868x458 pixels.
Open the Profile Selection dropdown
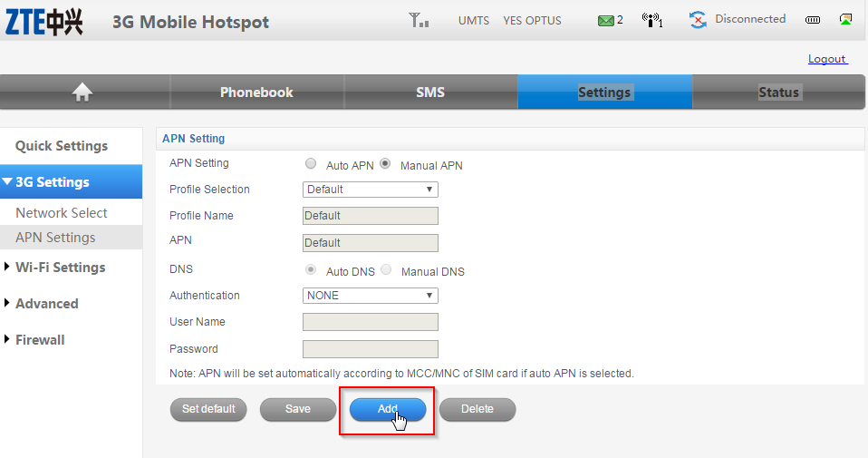click(370, 190)
